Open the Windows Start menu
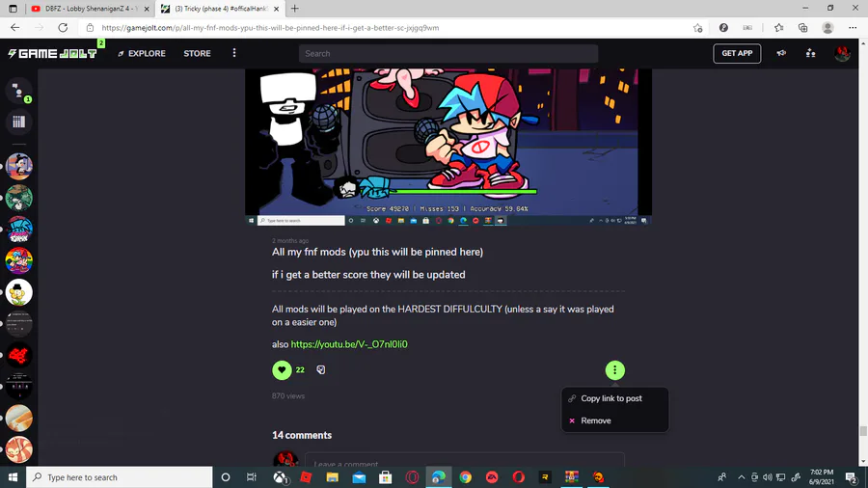Image resolution: width=868 pixels, height=488 pixels. (13, 477)
